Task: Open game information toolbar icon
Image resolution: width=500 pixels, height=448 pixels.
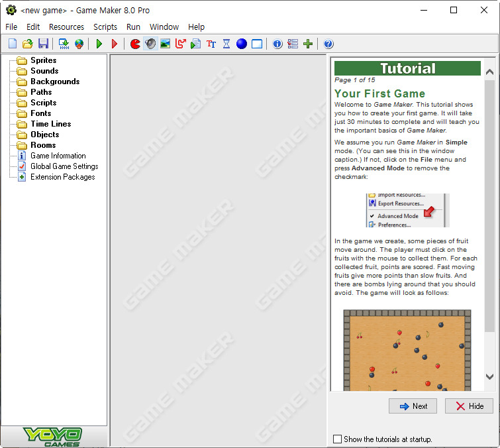Action: pos(277,44)
